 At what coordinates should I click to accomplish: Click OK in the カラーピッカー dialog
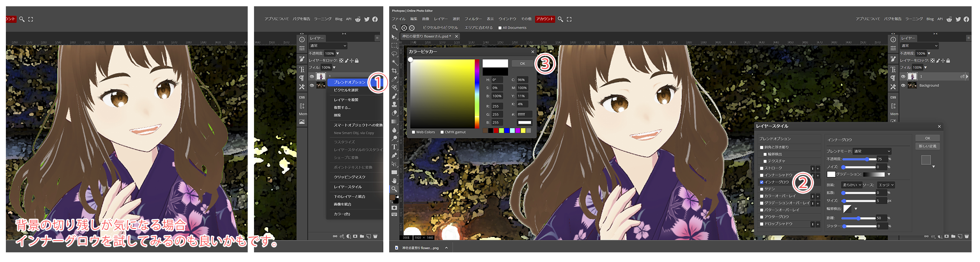click(522, 64)
